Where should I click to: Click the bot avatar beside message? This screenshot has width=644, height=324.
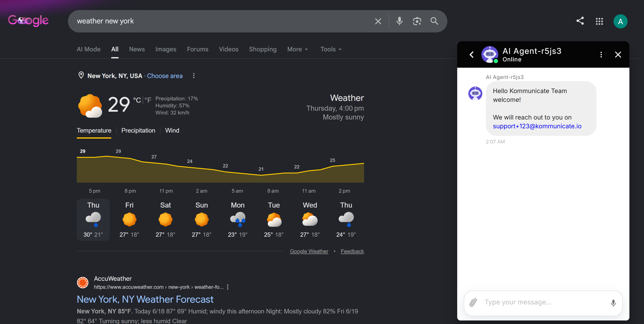click(x=475, y=94)
